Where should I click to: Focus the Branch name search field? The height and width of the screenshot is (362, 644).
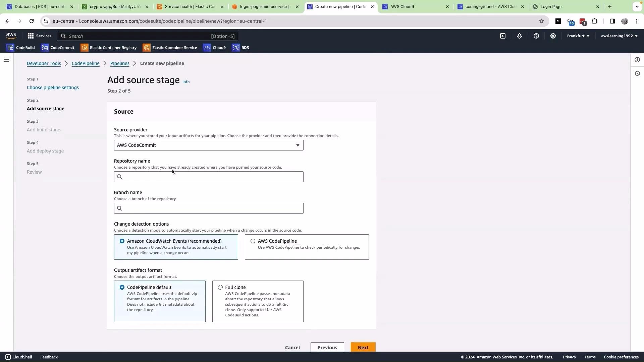click(209, 208)
